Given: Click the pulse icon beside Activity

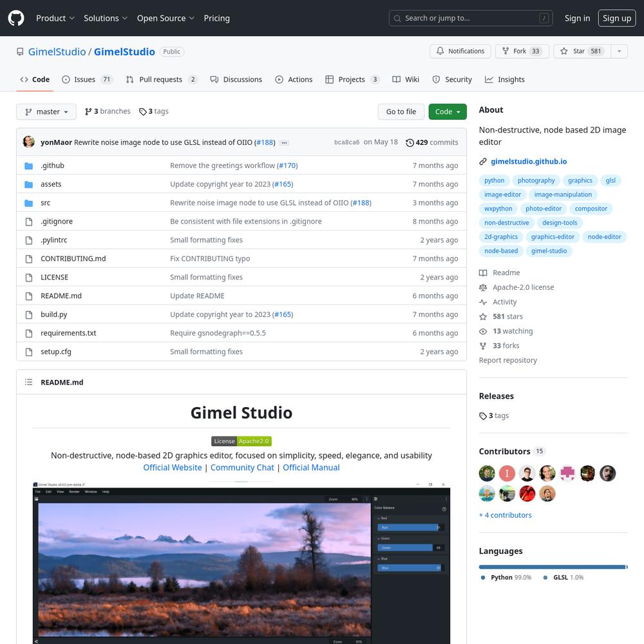Looking at the screenshot, I should [x=483, y=302].
